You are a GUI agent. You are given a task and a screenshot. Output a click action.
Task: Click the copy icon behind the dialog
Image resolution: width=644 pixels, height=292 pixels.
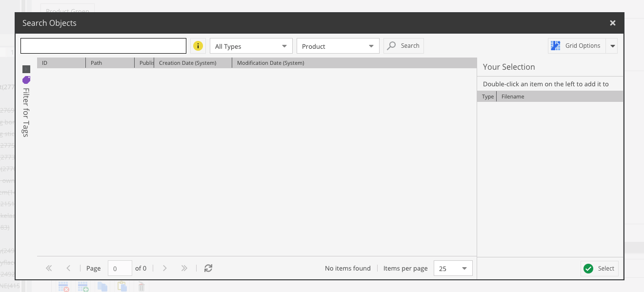(x=102, y=286)
